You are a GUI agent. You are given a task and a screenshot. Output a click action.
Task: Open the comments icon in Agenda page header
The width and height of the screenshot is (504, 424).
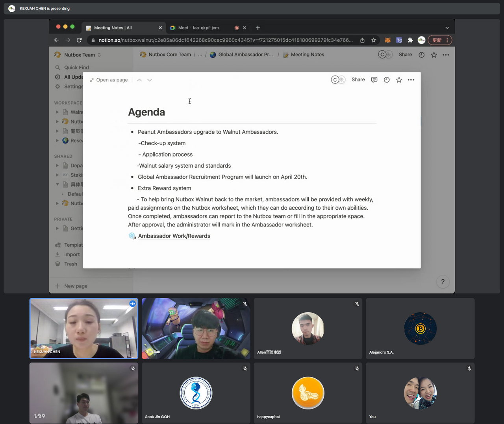(x=374, y=80)
